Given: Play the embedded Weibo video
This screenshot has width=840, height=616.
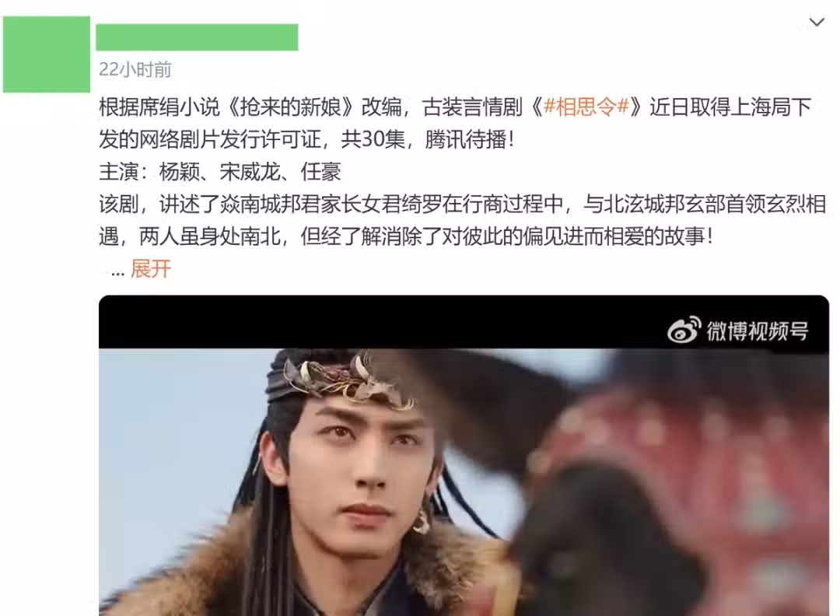Looking at the screenshot, I should pyautogui.click(x=464, y=455).
